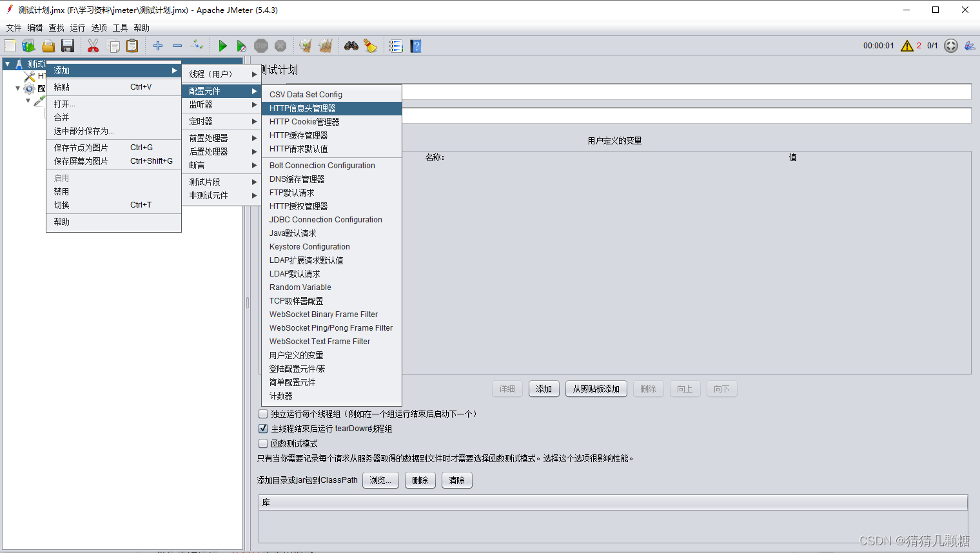Choose Random Variable menu entry
Screen dimensions: 980x553
331,287
